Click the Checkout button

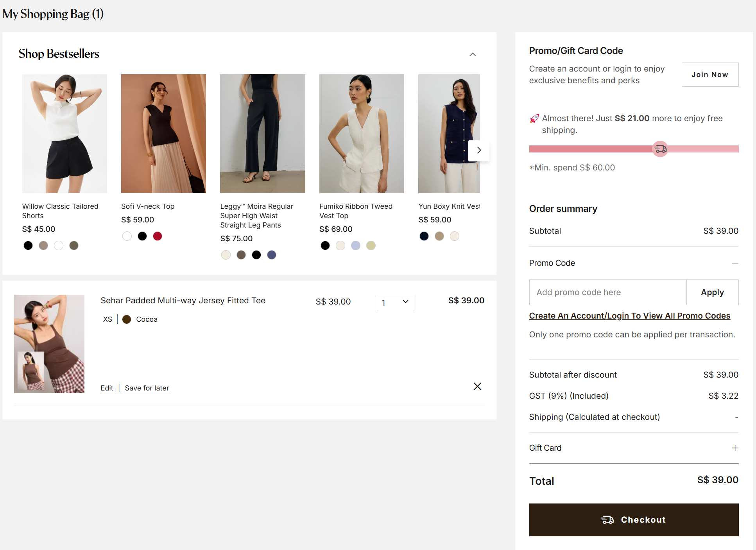634,520
